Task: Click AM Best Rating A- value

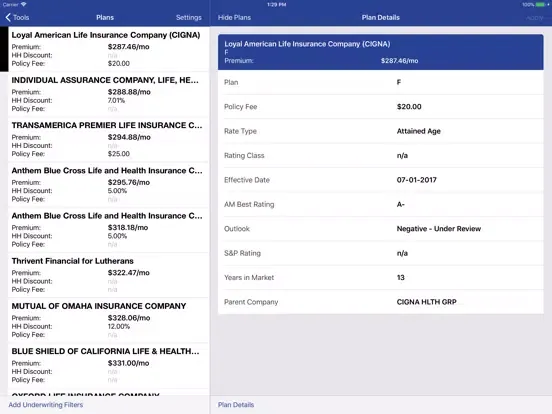Action: tap(401, 205)
